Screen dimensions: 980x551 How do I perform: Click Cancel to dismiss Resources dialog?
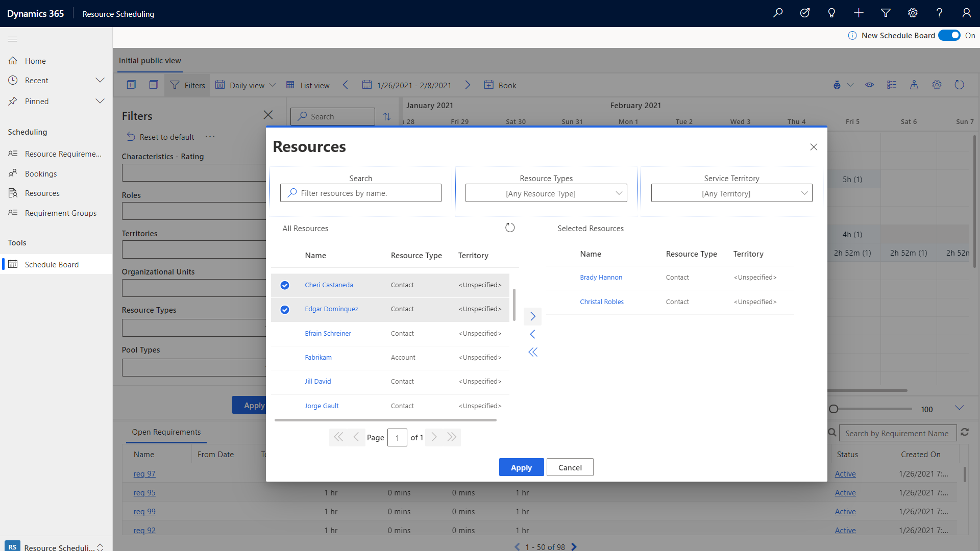click(x=570, y=467)
